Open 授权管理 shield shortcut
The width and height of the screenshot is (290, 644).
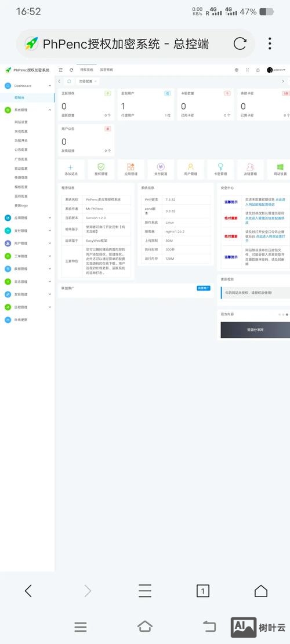(x=101, y=170)
